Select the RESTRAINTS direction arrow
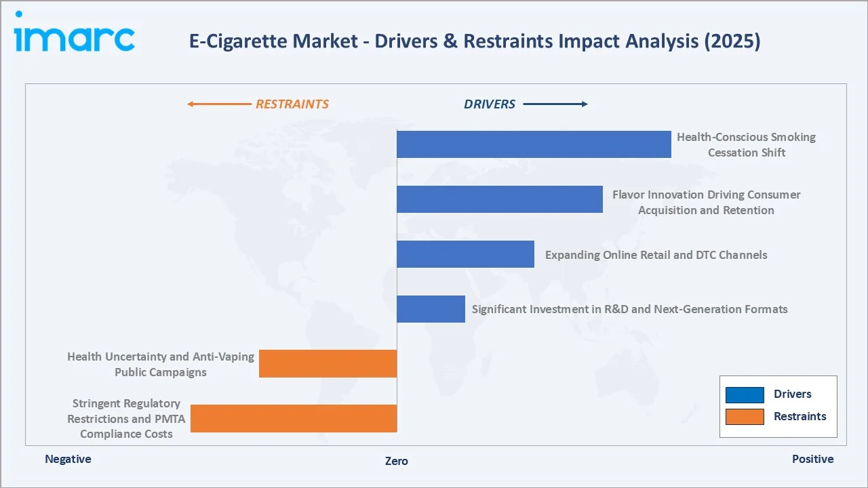Image resolution: width=868 pixels, height=488 pixels. click(x=217, y=104)
